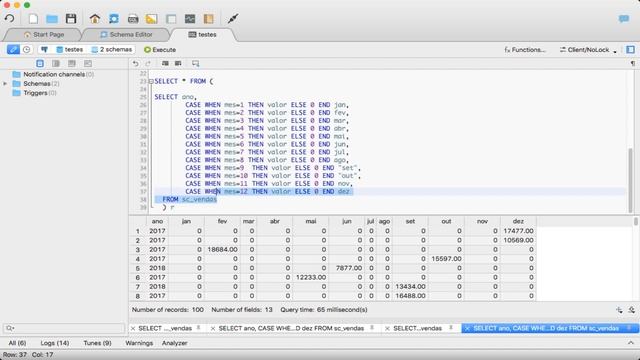
Task: Open the gray layout panel toolbar icon
Action: [171, 19]
